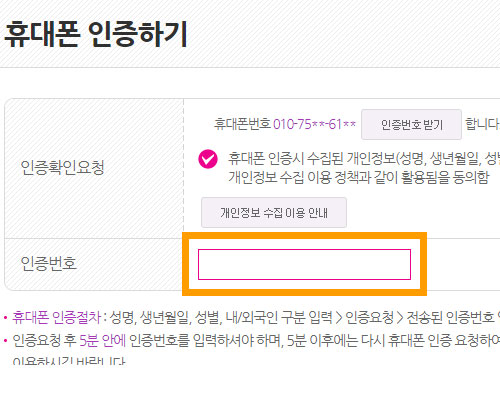Focus the 인증번호 input field
The image size is (500, 420).
click(304, 264)
